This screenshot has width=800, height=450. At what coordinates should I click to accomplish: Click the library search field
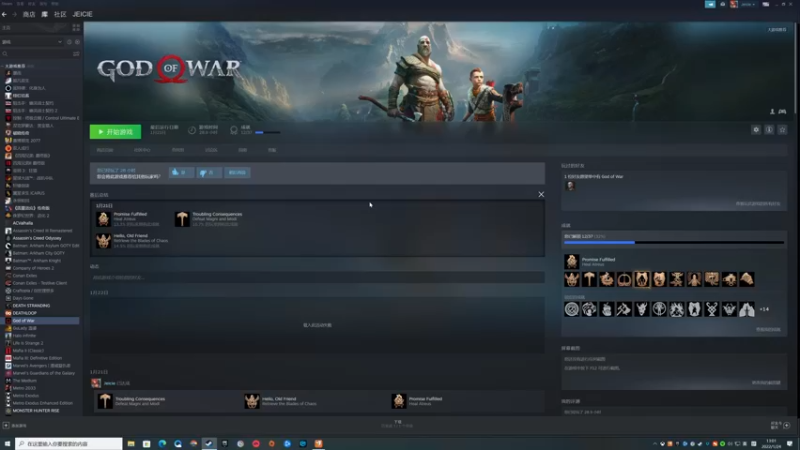37,54
